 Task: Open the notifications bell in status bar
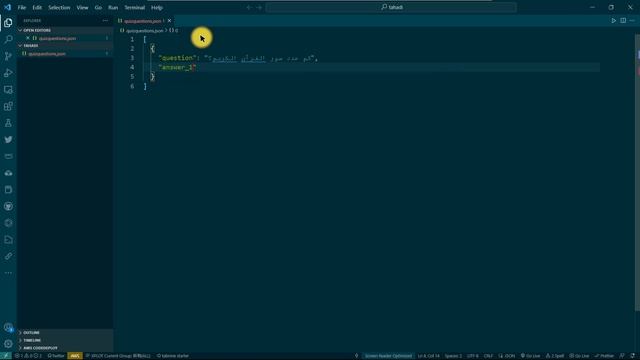point(633,356)
